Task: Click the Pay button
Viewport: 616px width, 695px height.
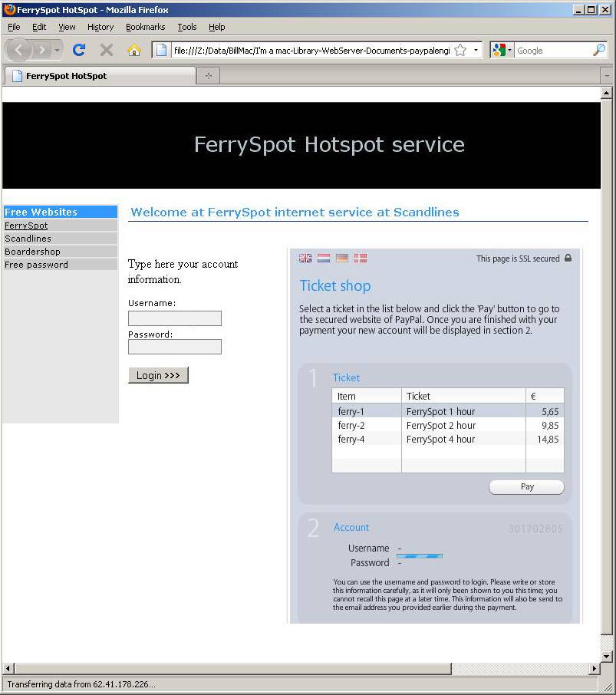Action: click(526, 486)
